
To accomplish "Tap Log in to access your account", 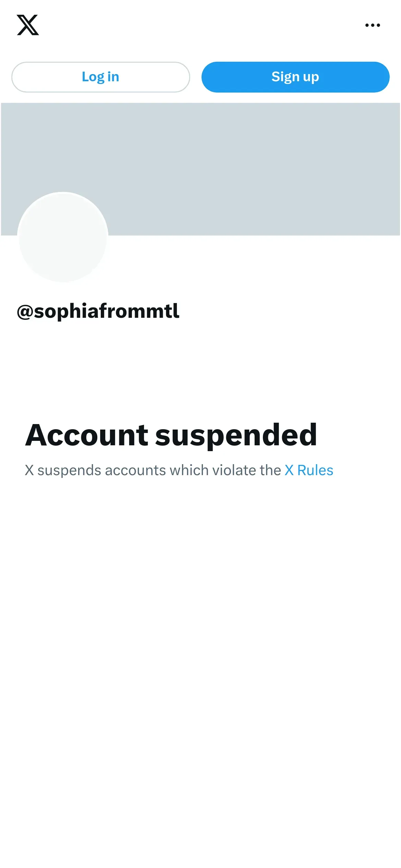I will [100, 77].
